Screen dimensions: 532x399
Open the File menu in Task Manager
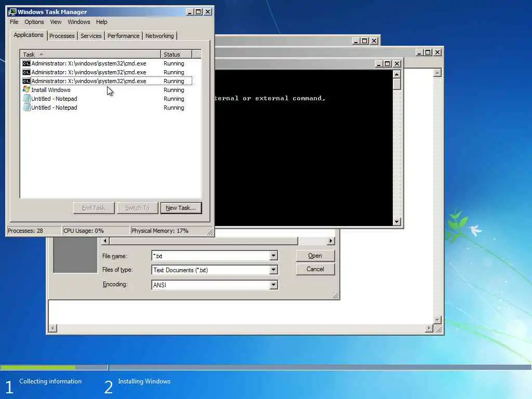[14, 22]
